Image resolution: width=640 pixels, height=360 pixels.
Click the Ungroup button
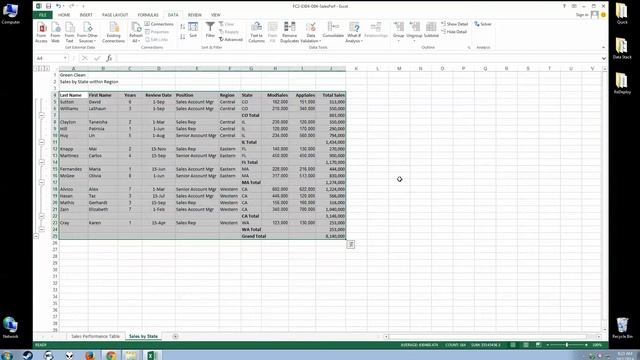pyautogui.click(x=414, y=31)
